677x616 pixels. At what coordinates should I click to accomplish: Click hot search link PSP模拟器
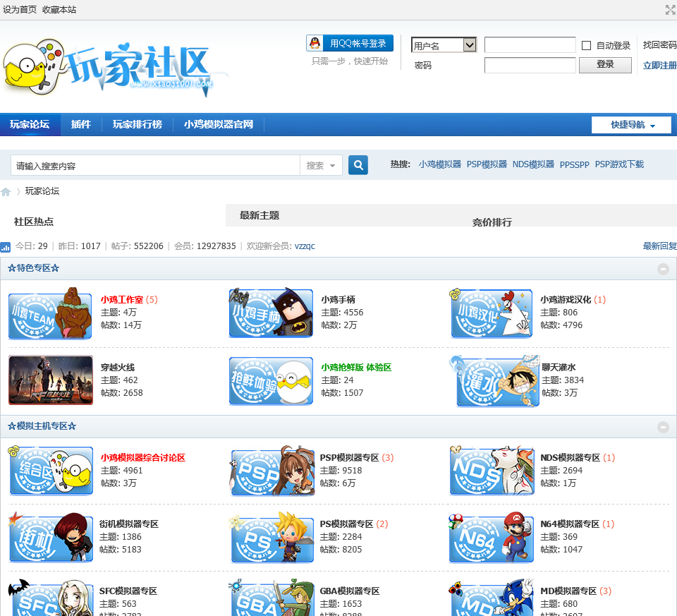[x=487, y=164]
